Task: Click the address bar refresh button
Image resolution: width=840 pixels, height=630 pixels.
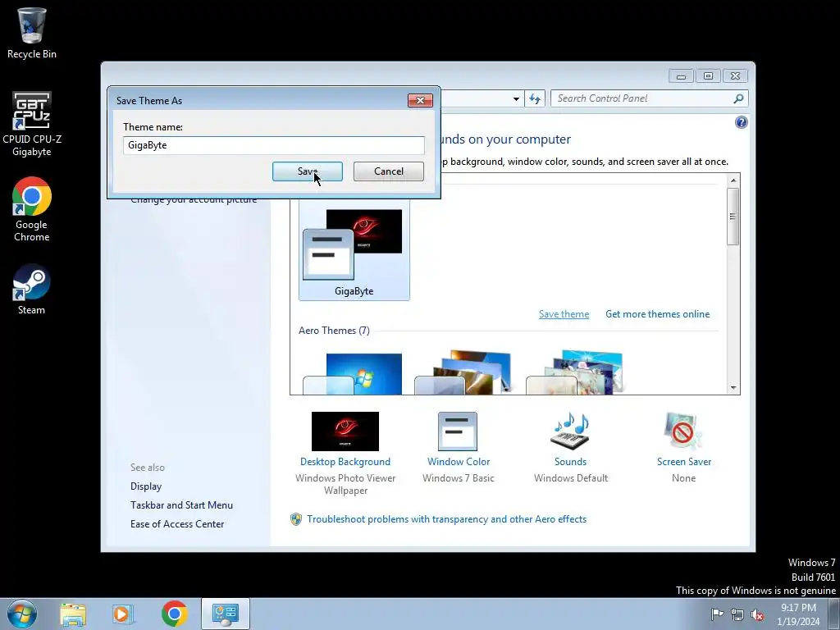Action: pyautogui.click(x=535, y=98)
